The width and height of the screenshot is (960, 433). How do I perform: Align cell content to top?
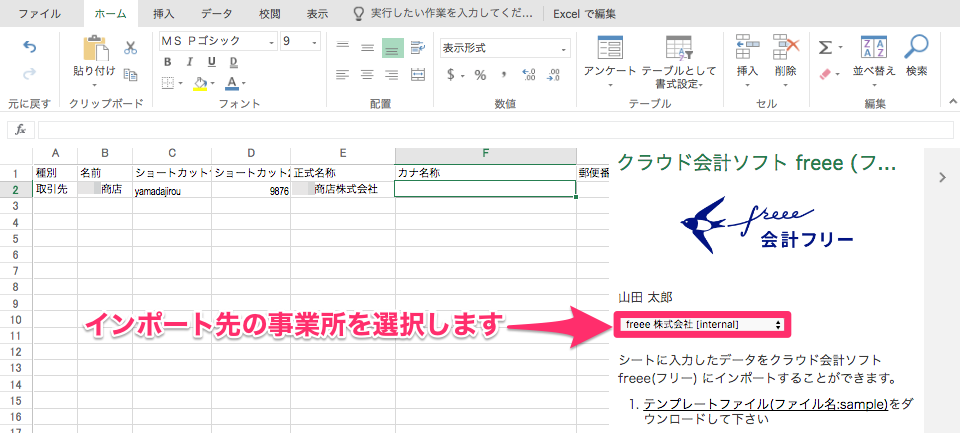(x=343, y=47)
